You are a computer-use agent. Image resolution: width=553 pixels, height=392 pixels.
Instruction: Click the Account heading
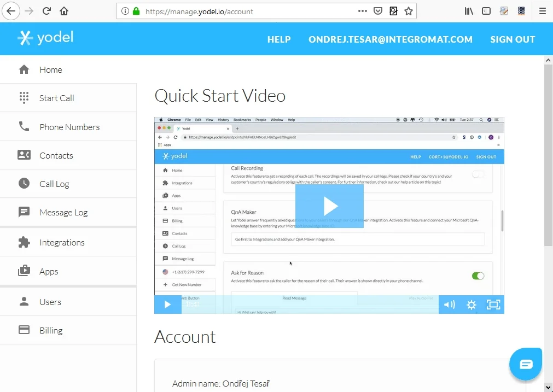185,337
